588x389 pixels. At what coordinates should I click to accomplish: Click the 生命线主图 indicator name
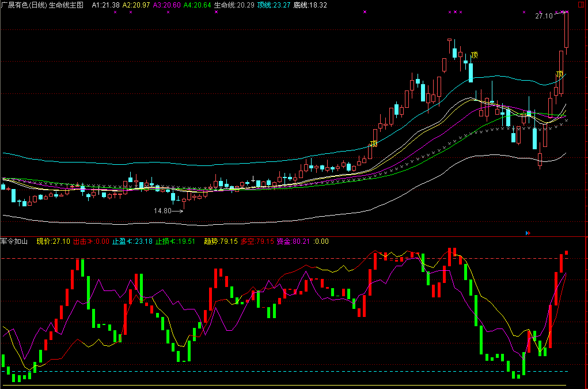pos(66,5)
